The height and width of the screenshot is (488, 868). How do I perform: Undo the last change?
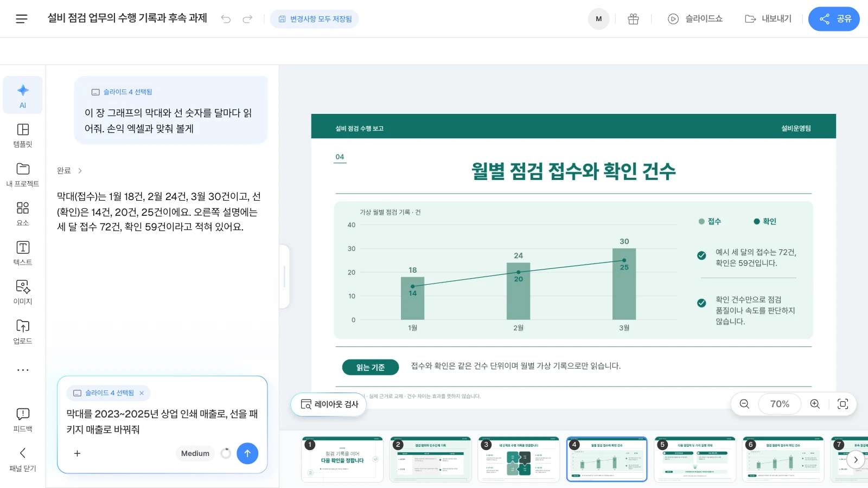click(x=226, y=19)
